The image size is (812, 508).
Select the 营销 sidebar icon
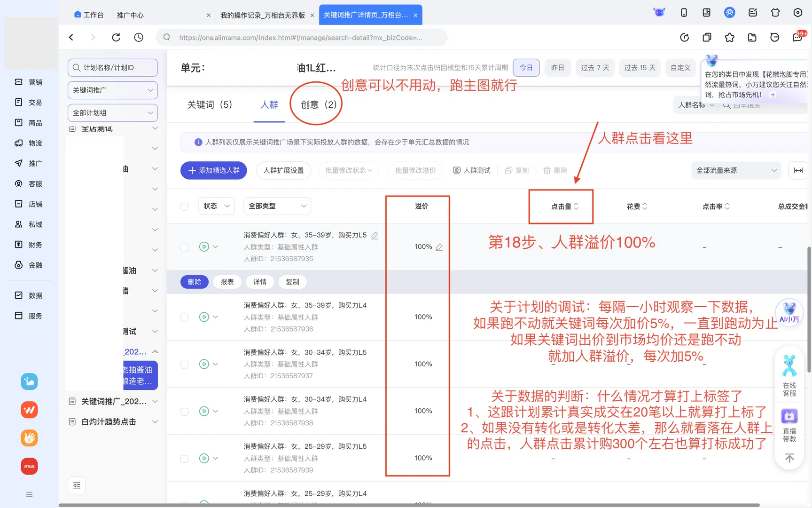pos(29,82)
